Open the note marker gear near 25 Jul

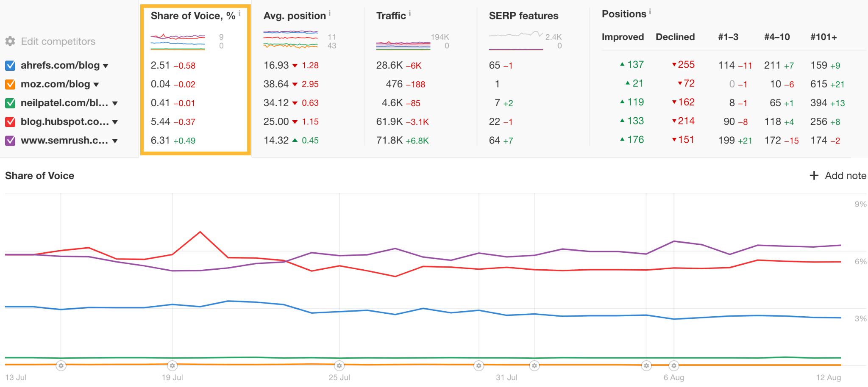click(x=339, y=365)
